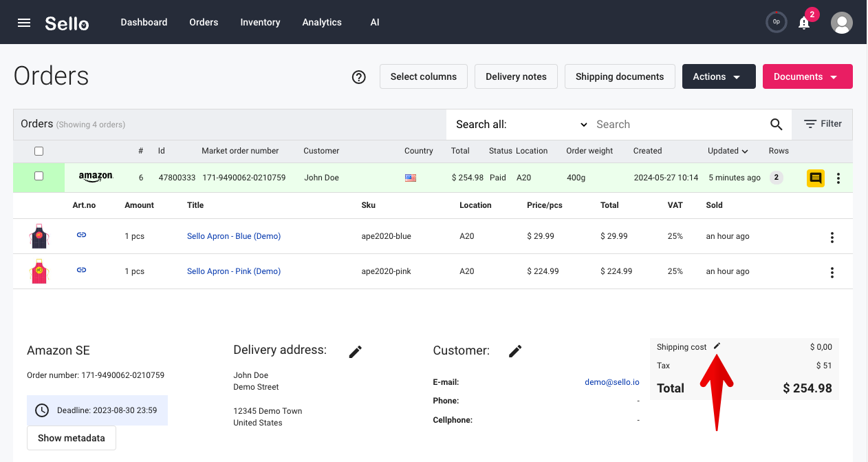Click the Select columns button

(424, 76)
